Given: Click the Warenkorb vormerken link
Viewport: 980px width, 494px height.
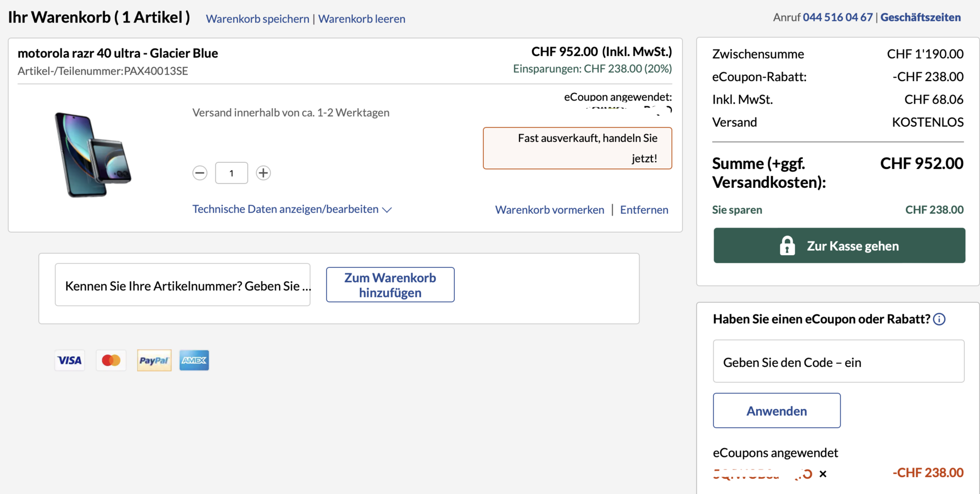Looking at the screenshot, I should (549, 210).
